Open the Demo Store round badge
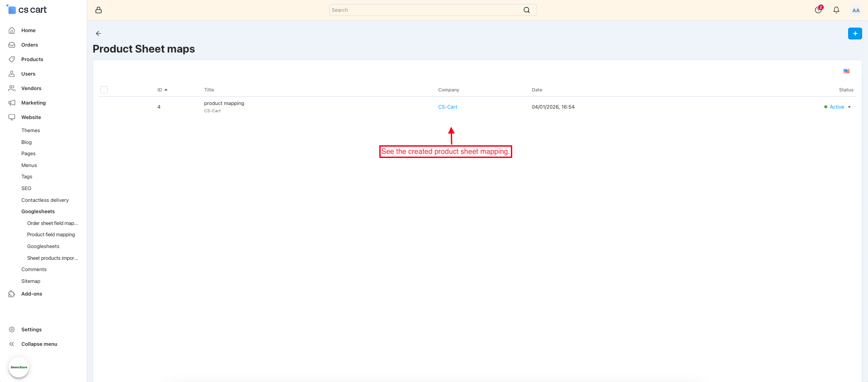The width and height of the screenshot is (868, 382). coord(19,367)
